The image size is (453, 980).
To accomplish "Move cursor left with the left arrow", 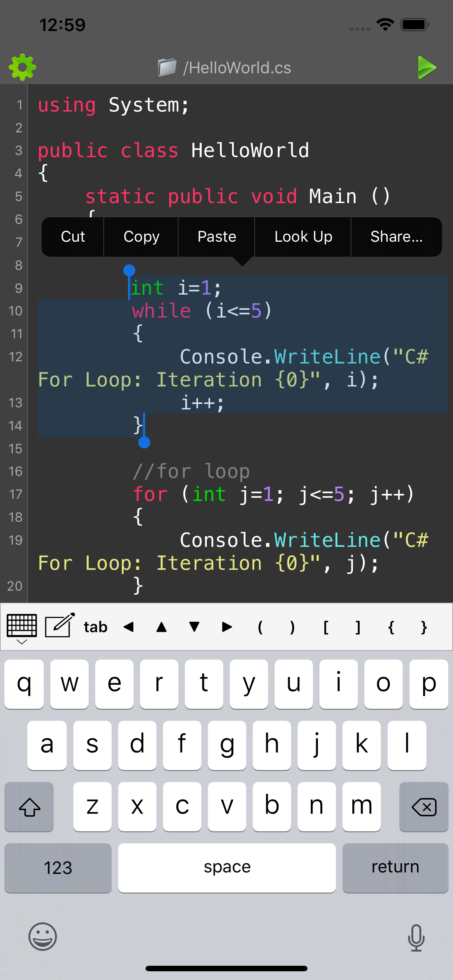I will pyautogui.click(x=129, y=627).
